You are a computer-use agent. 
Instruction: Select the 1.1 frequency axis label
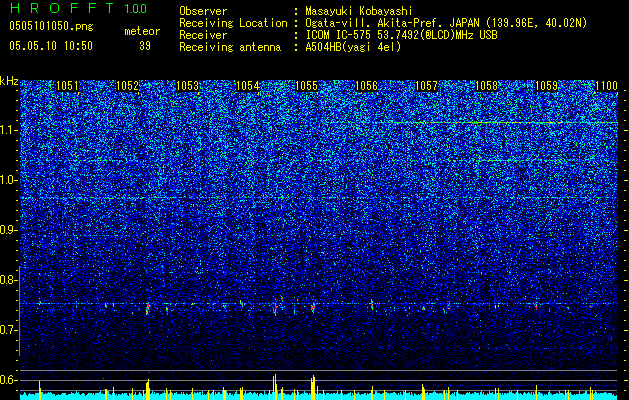[8, 130]
